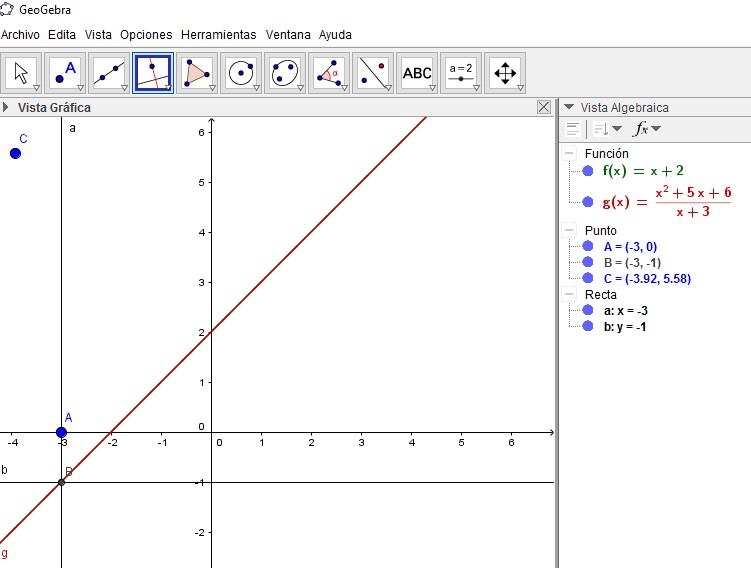Toggle visibility of line a: x = -3
The image size is (751, 568).
tap(588, 310)
